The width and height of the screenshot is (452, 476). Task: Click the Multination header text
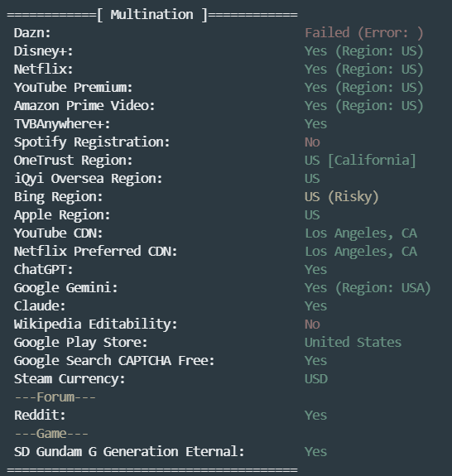coord(151,15)
